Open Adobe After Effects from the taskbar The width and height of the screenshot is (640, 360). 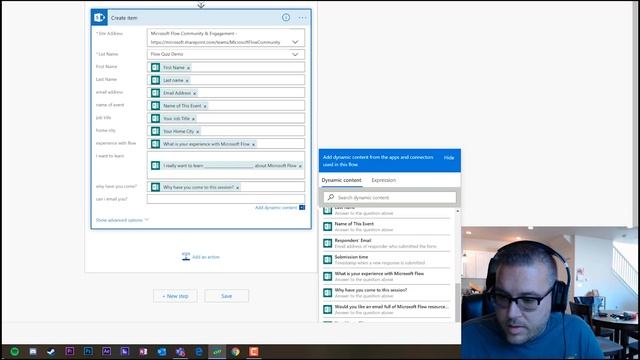pyautogui.click(x=107, y=351)
